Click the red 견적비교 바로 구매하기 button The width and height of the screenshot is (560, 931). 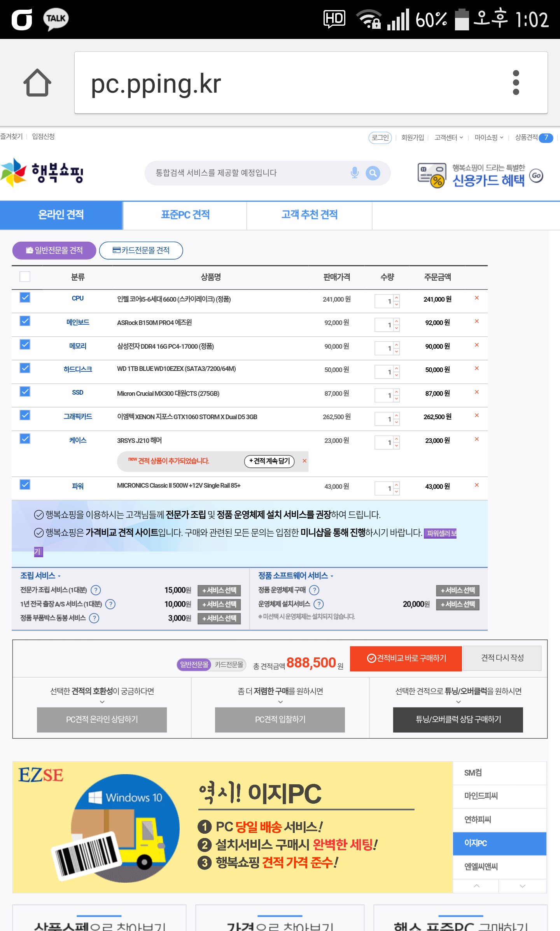tap(406, 658)
